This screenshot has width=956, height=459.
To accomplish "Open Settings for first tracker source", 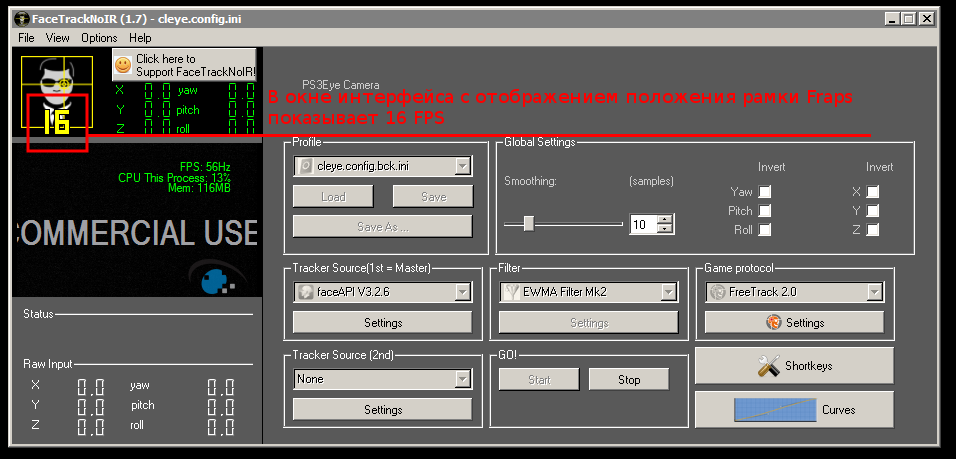I will [x=383, y=322].
